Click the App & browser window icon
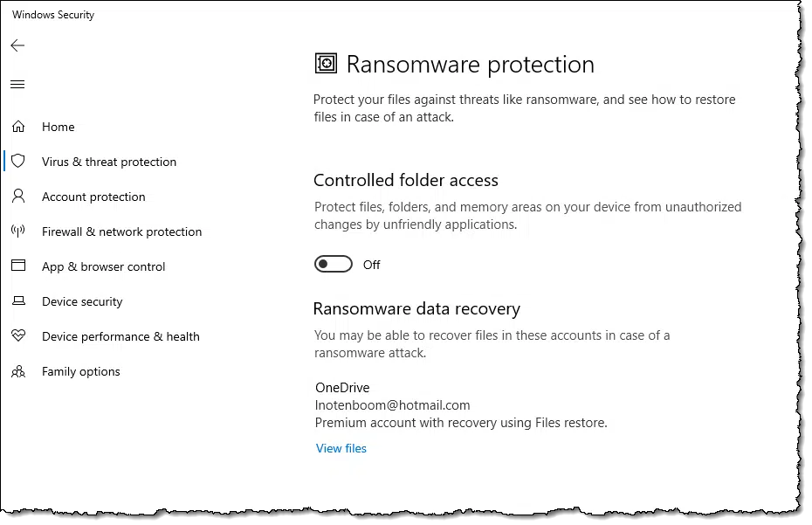 tap(18, 266)
